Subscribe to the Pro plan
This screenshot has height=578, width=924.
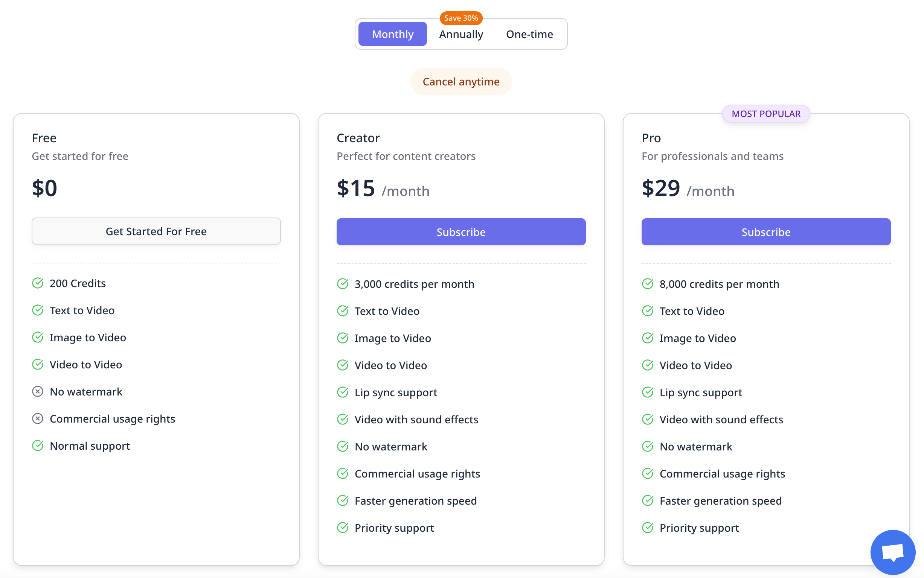point(765,232)
